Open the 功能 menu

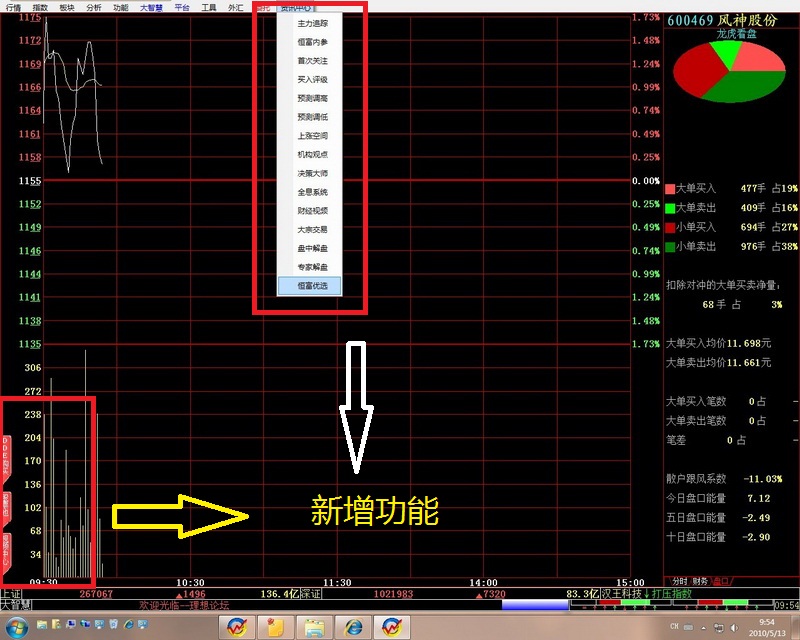pyautogui.click(x=121, y=8)
